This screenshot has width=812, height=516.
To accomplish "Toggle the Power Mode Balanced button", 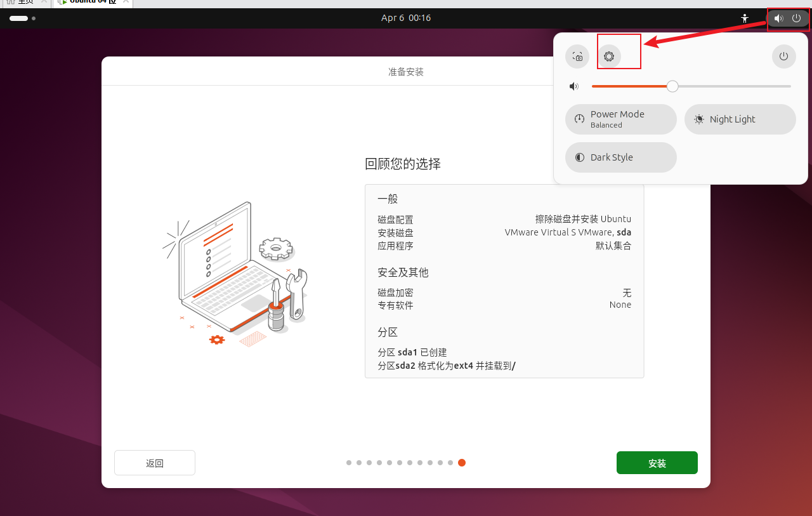I will click(621, 119).
